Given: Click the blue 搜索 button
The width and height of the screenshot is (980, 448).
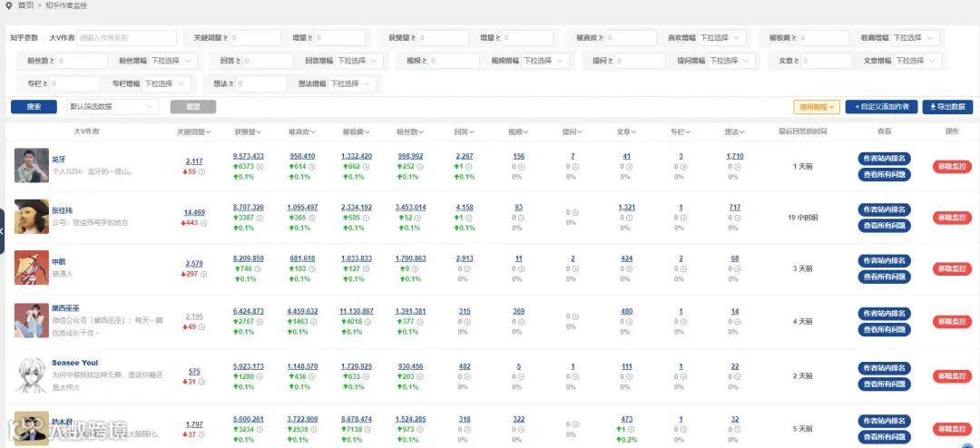Looking at the screenshot, I should pyautogui.click(x=34, y=107).
